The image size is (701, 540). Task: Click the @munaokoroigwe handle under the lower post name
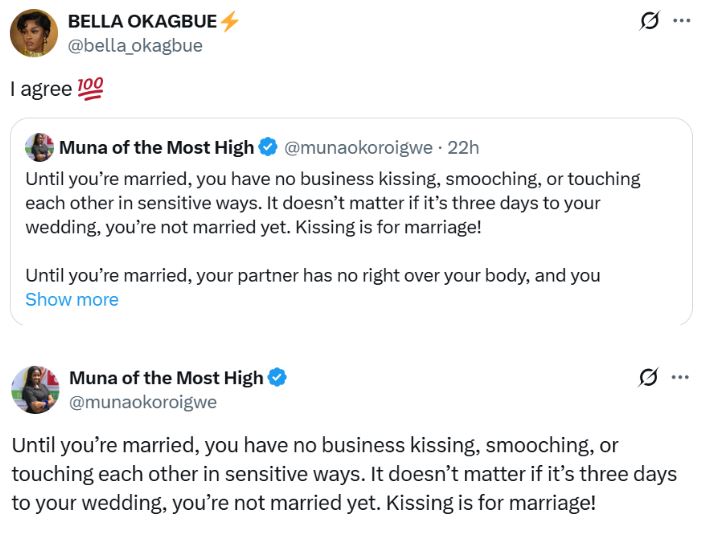pos(142,402)
